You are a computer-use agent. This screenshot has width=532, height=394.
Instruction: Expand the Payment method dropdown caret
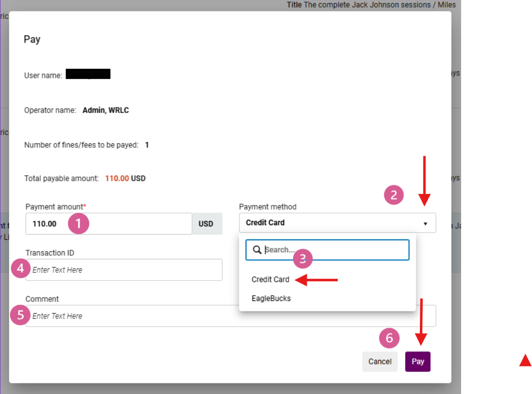[x=425, y=224]
